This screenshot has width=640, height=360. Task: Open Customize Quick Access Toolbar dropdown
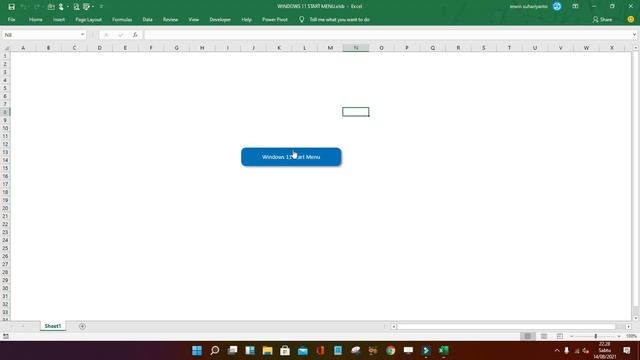point(101,7)
